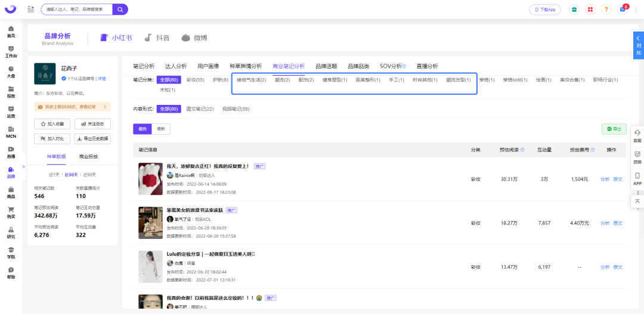Click help icon next to SOV分析
The width and height of the screenshot is (644, 314).
pos(404,66)
